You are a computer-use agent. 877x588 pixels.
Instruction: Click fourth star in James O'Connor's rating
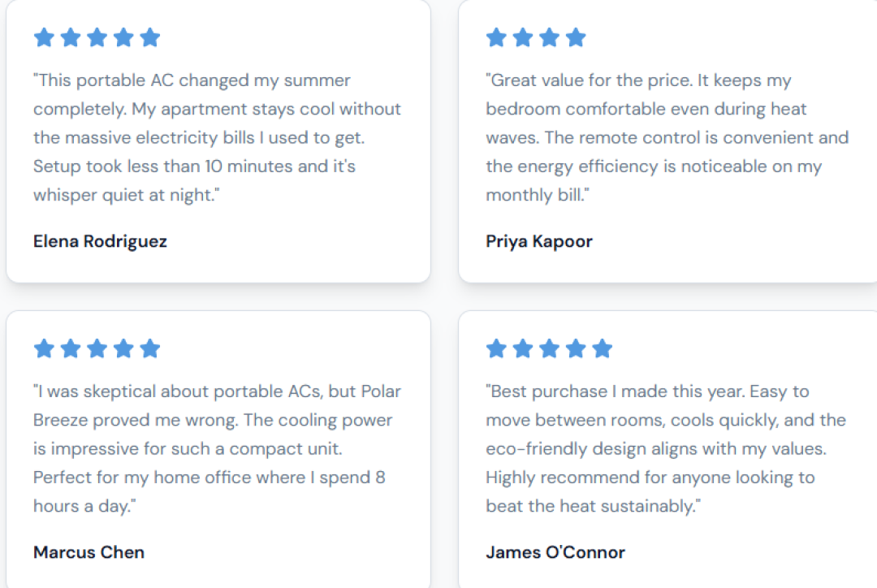tap(576, 348)
